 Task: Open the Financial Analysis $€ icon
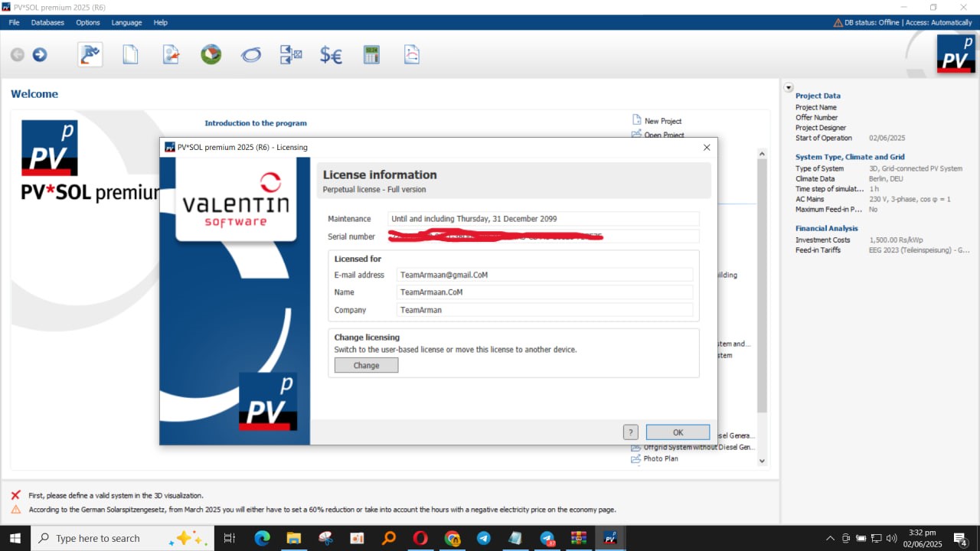pyautogui.click(x=331, y=55)
